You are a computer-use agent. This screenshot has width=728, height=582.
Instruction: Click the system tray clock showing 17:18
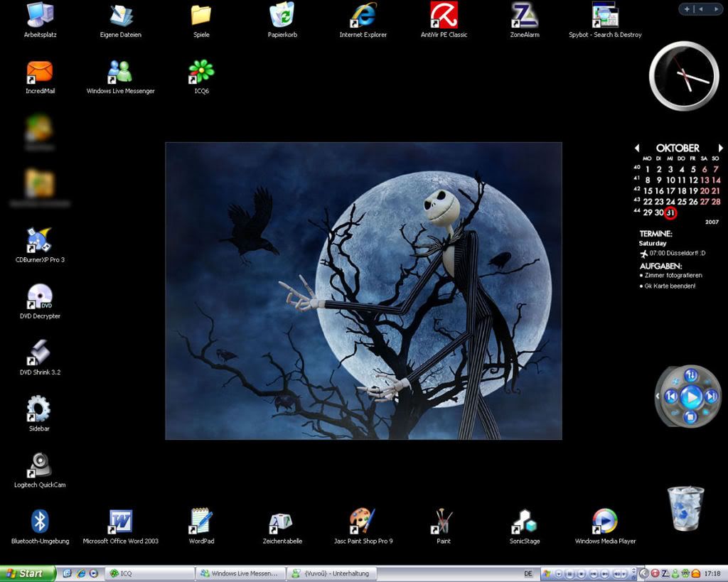point(712,573)
